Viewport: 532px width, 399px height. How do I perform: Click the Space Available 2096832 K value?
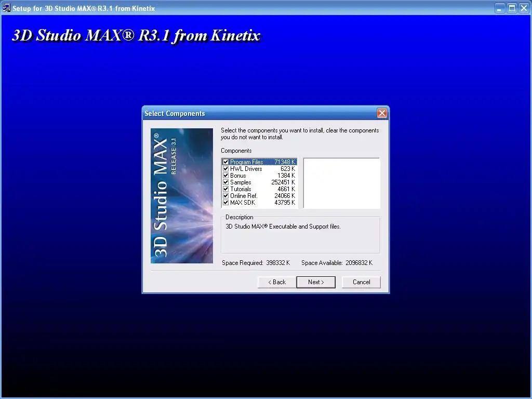359,262
